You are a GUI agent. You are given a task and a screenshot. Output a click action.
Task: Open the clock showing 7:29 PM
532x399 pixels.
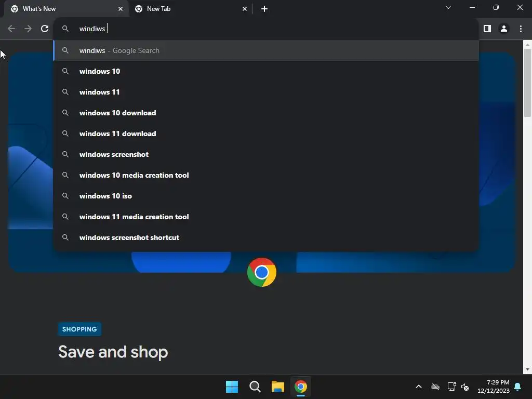494,387
